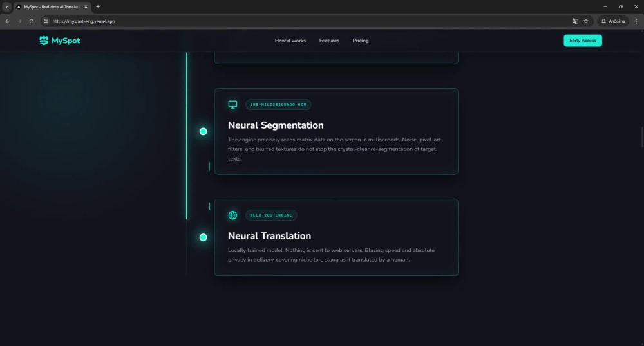
Task: Click the translate page icon
Action: click(575, 21)
